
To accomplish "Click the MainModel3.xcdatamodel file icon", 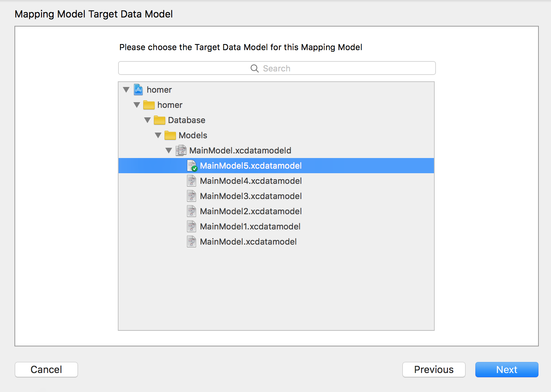I will pos(192,196).
